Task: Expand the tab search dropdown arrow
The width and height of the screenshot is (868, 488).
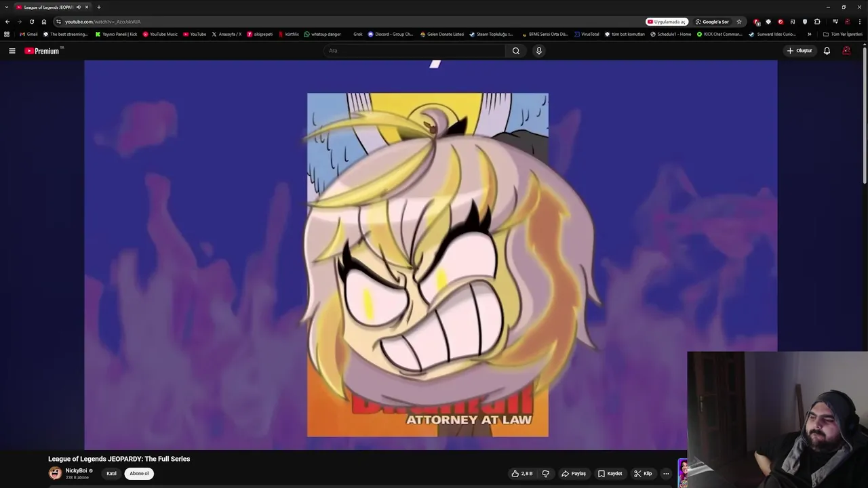Action: [6, 7]
